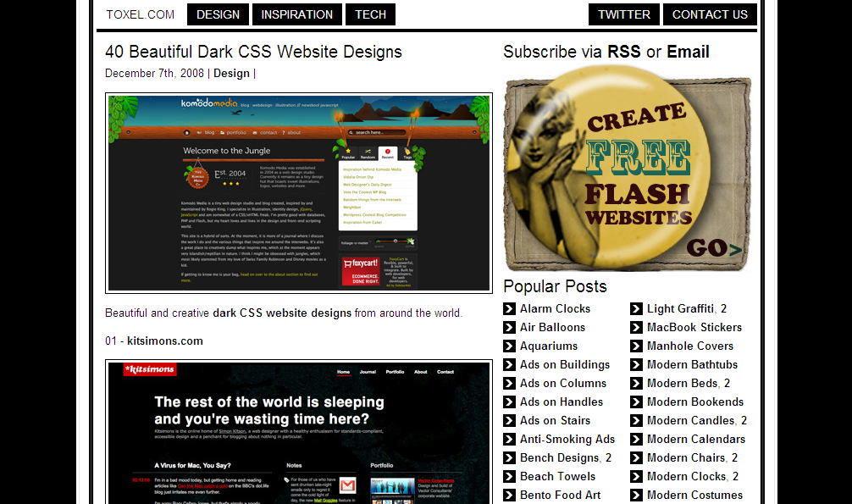Screen dimensions: 852x504
Task: Open the Beach Towels post
Action: (x=557, y=476)
